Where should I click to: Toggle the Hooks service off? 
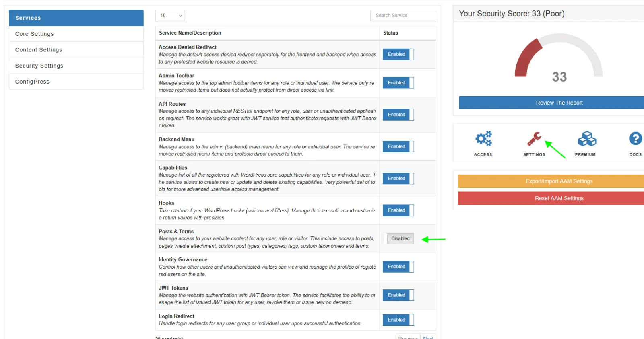397,210
